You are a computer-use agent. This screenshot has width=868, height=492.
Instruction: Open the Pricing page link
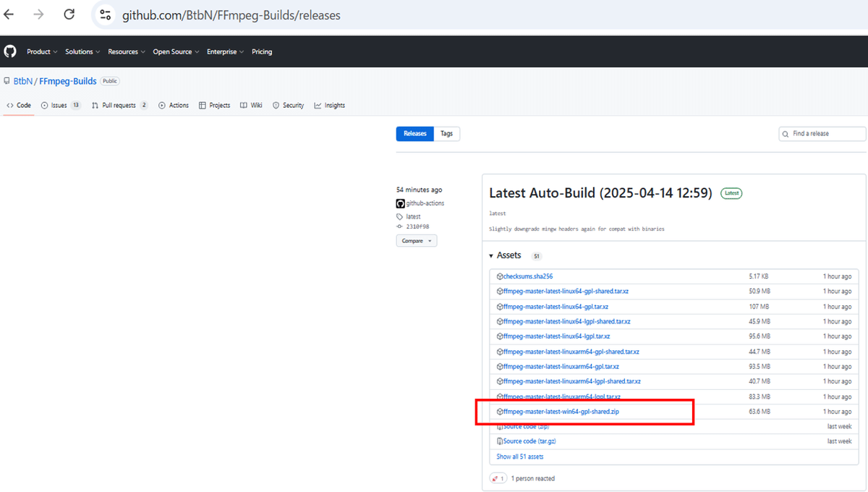262,51
